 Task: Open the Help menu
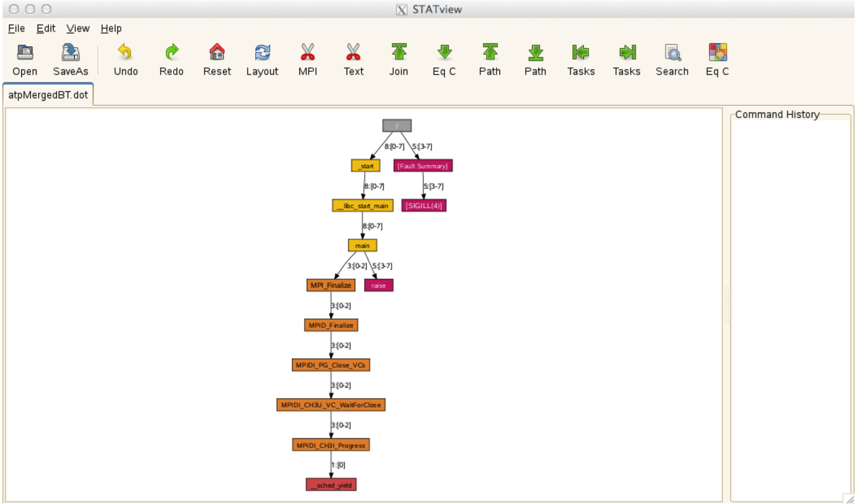[x=111, y=28]
